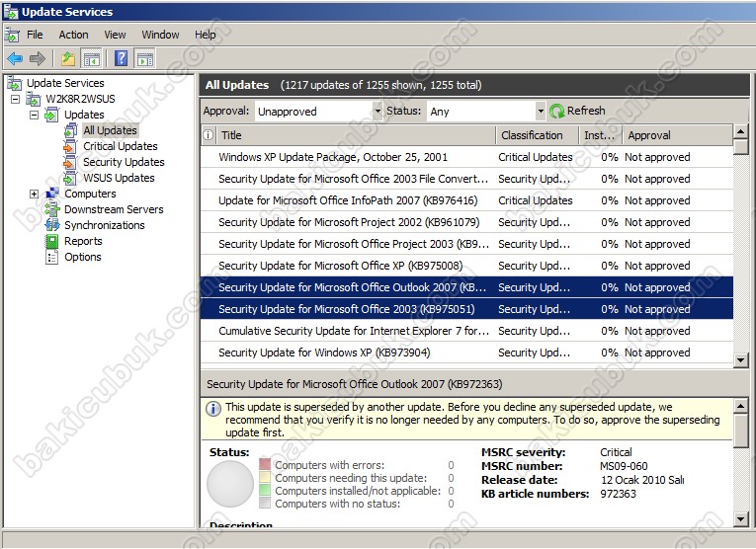This screenshot has width=756, height=549.
Task: Collapse the Updates tree node
Action: pos(34,116)
